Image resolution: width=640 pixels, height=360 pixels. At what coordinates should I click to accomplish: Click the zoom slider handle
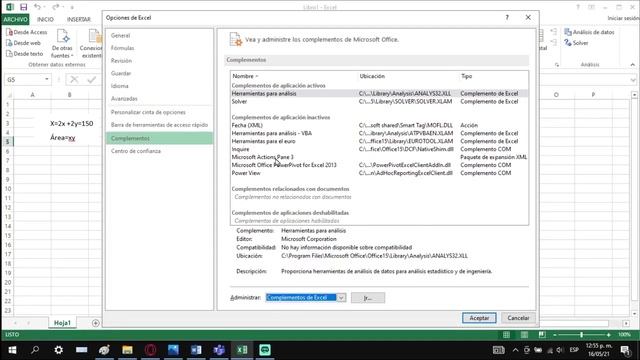[x=581, y=335]
